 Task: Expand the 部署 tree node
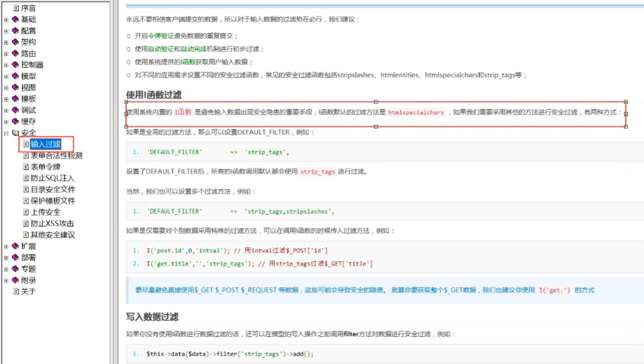coord(6,258)
